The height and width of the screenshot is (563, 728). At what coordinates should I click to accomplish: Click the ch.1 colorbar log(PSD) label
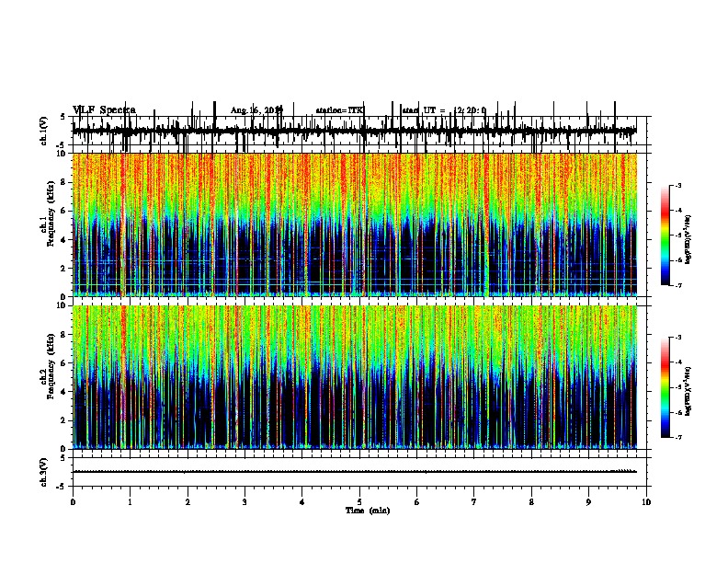[688, 239]
